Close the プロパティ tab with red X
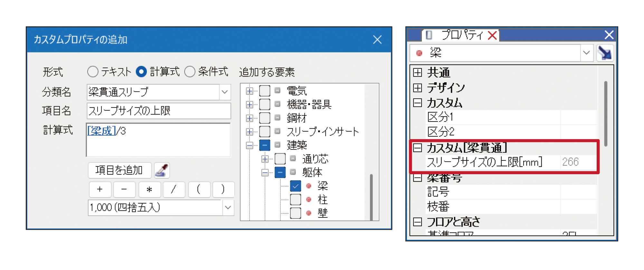This screenshot has height=270, width=644. click(492, 35)
